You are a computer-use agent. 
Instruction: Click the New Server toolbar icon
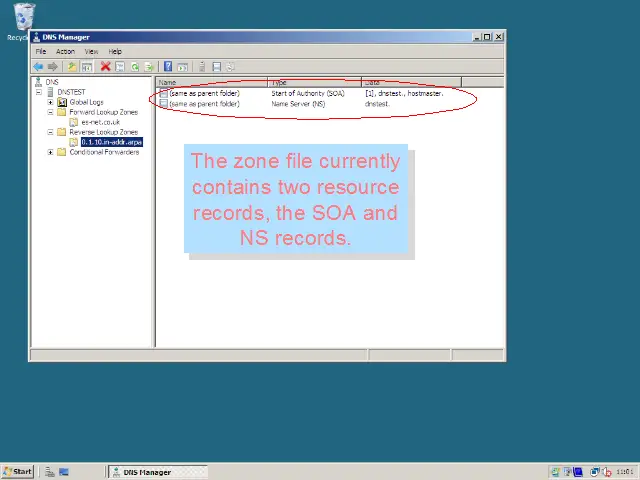pyautogui.click(x=202, y=67)
